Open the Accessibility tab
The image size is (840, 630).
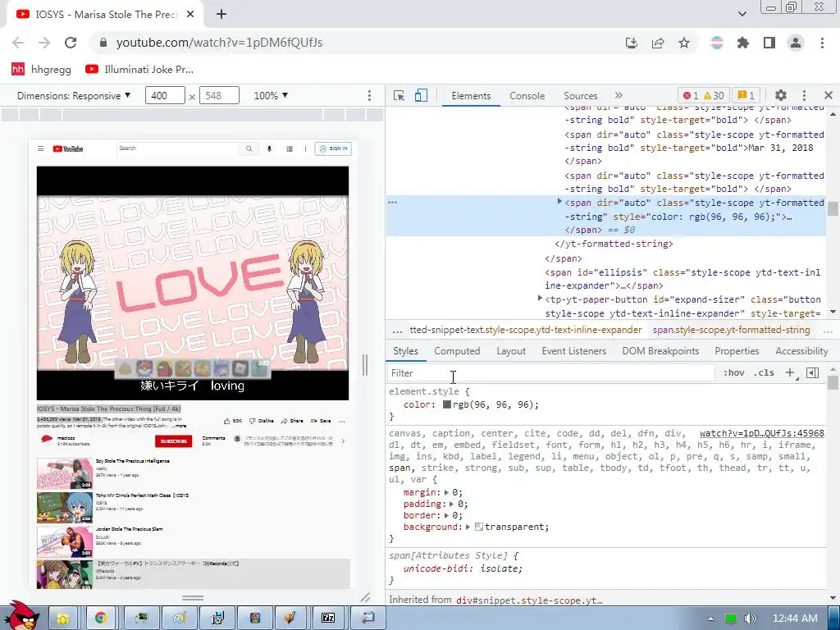tap(801, 351)
